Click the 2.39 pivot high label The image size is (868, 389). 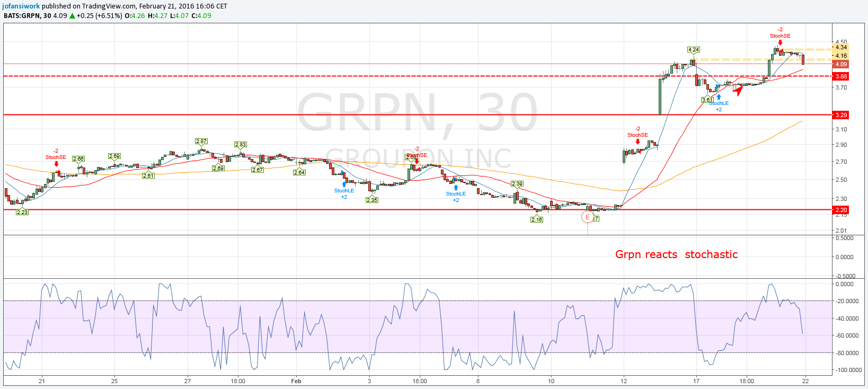[x=517, y=184]
